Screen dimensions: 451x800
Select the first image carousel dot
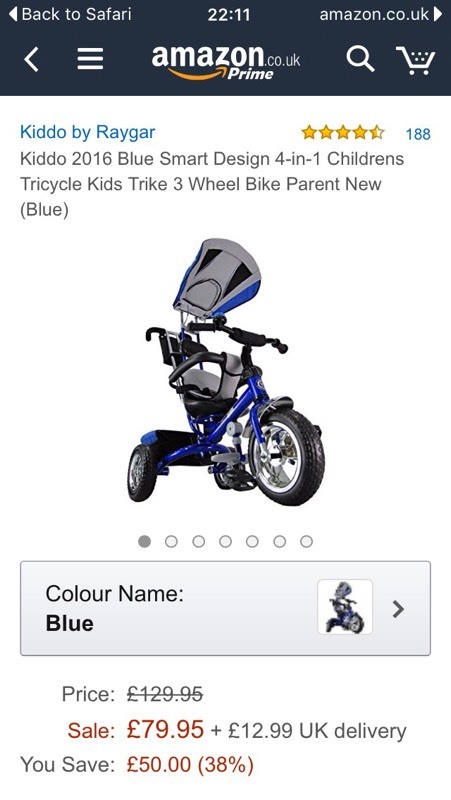point(144,541)
